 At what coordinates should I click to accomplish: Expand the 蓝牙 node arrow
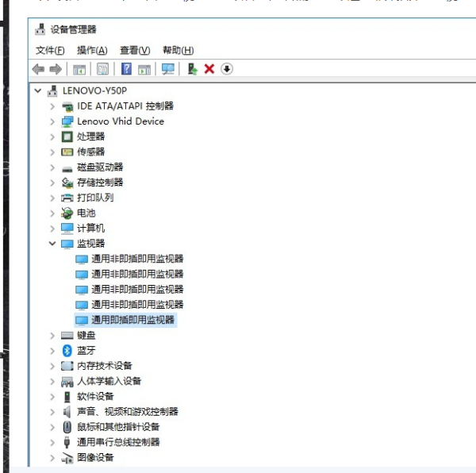tap(52, 351)
